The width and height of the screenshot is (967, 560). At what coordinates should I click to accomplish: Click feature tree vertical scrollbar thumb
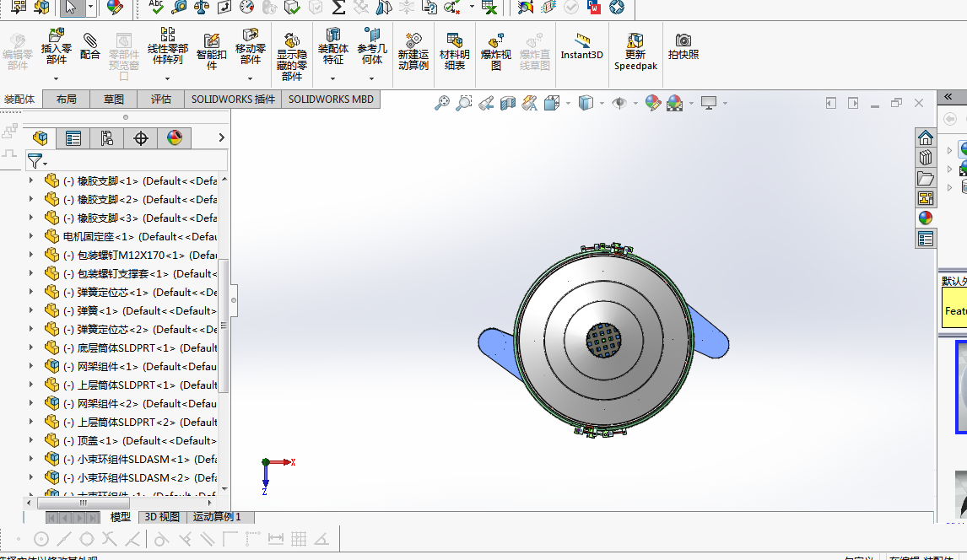pyautogui.click(x=224, y=326)
